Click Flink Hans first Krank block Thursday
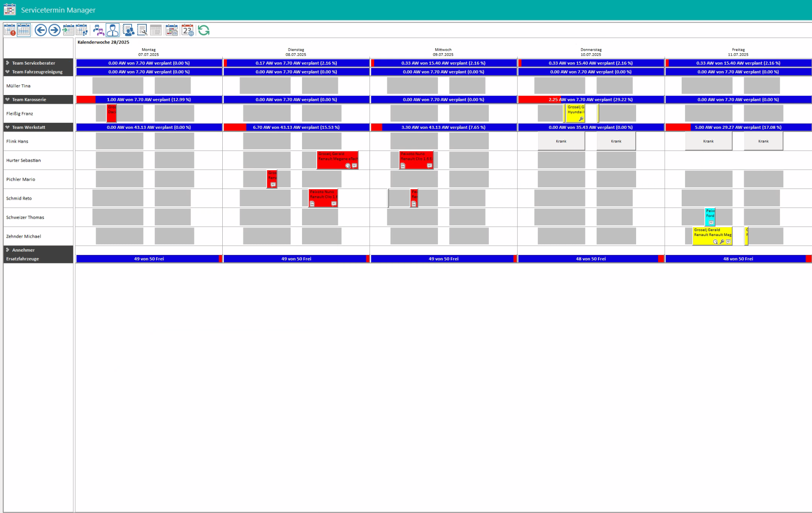Viewport: 812px width, 513px height. [x=561, y=141]
